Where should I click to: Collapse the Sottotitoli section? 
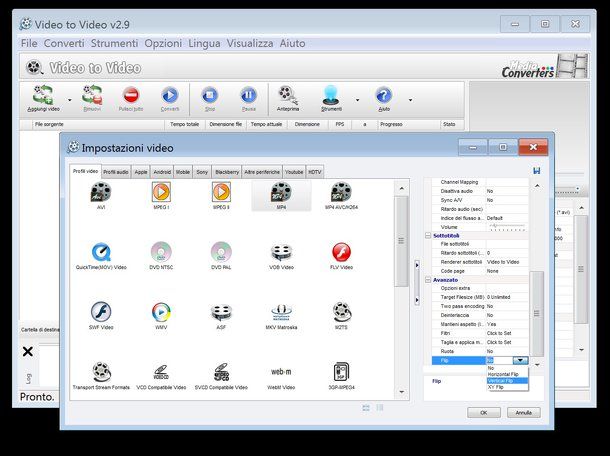(x=428, y=236)
